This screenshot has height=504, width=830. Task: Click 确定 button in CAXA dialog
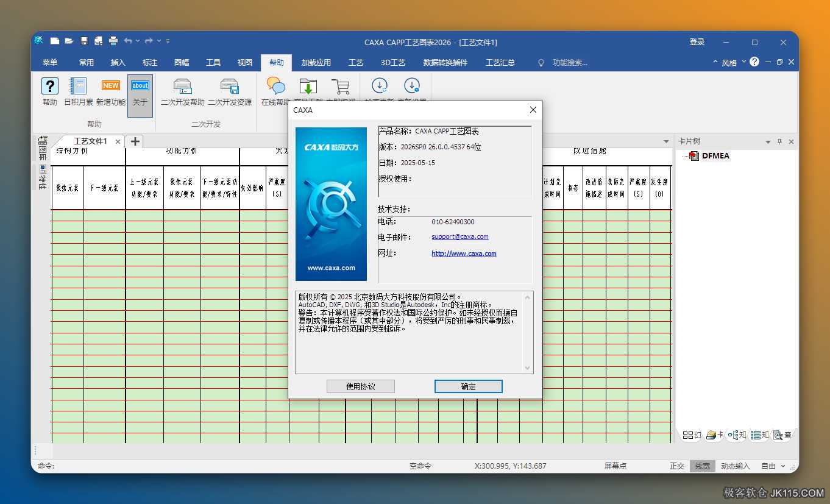coord(469,386)
